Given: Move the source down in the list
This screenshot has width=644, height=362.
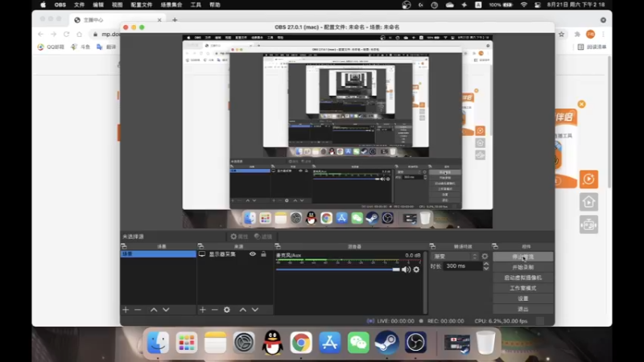Looking at the screenshot, I should click(255, 310).
